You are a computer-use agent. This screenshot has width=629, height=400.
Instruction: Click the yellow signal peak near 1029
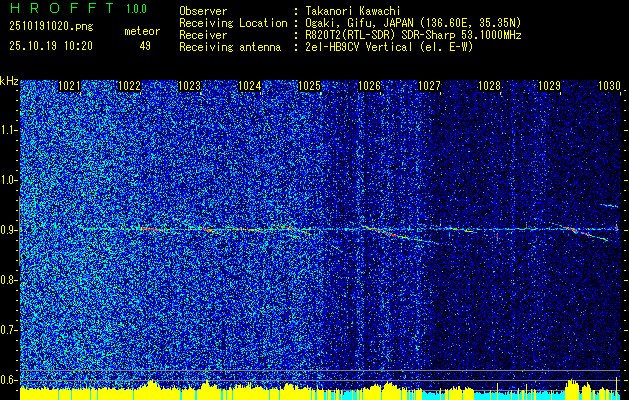tap(572, 389)
